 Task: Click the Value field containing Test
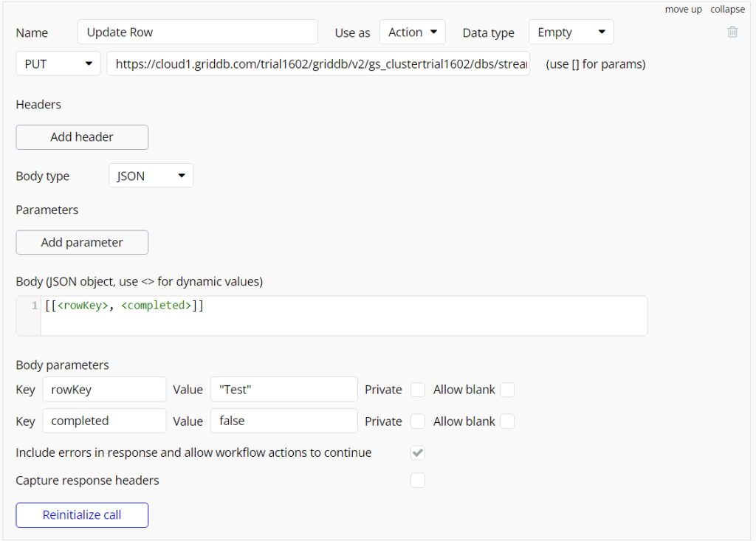coord(283,389)
